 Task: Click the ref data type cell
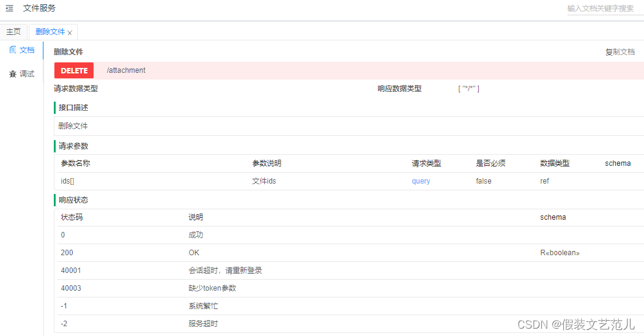point(544,181)
